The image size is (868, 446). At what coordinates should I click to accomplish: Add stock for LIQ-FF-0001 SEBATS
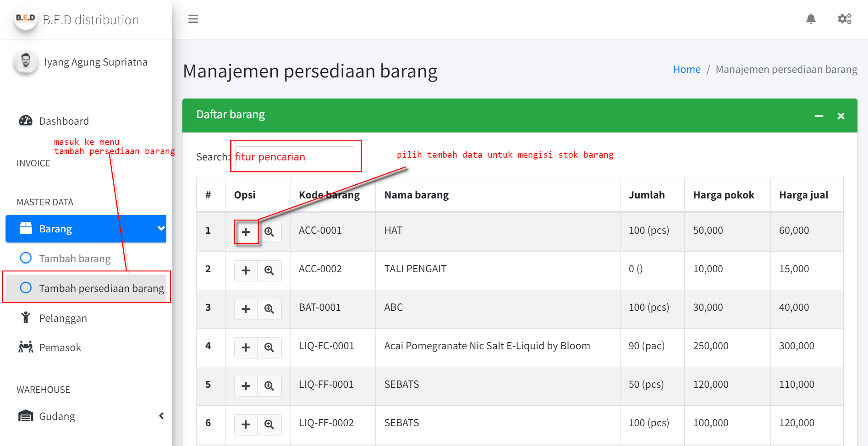coord(246,386)
